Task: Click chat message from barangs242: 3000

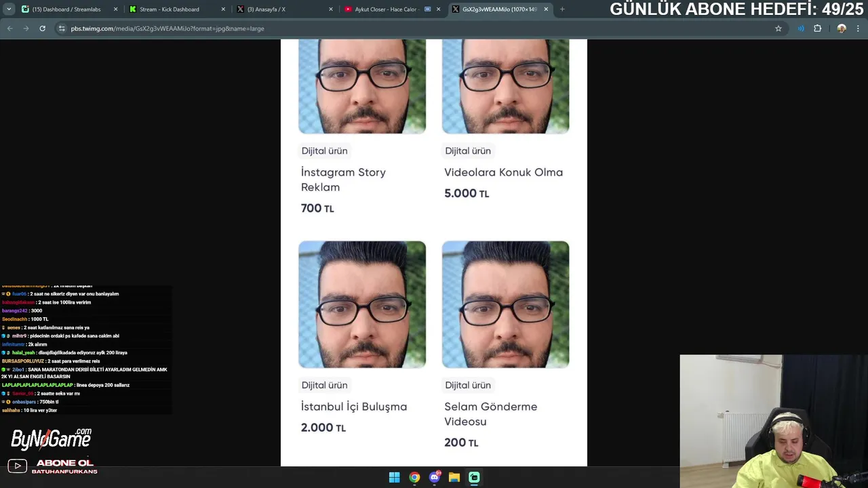Action: point(22,310)
